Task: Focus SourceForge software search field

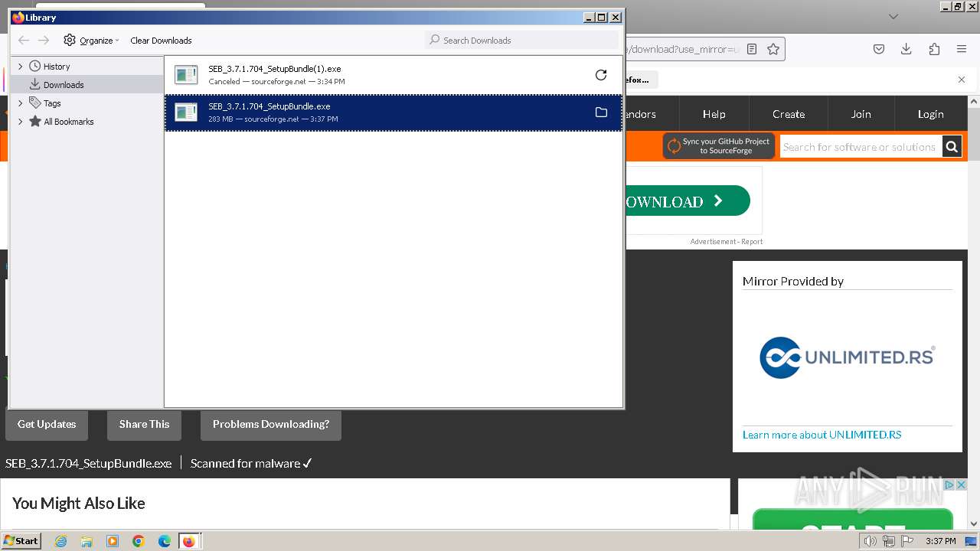Action: pos(861,147)
